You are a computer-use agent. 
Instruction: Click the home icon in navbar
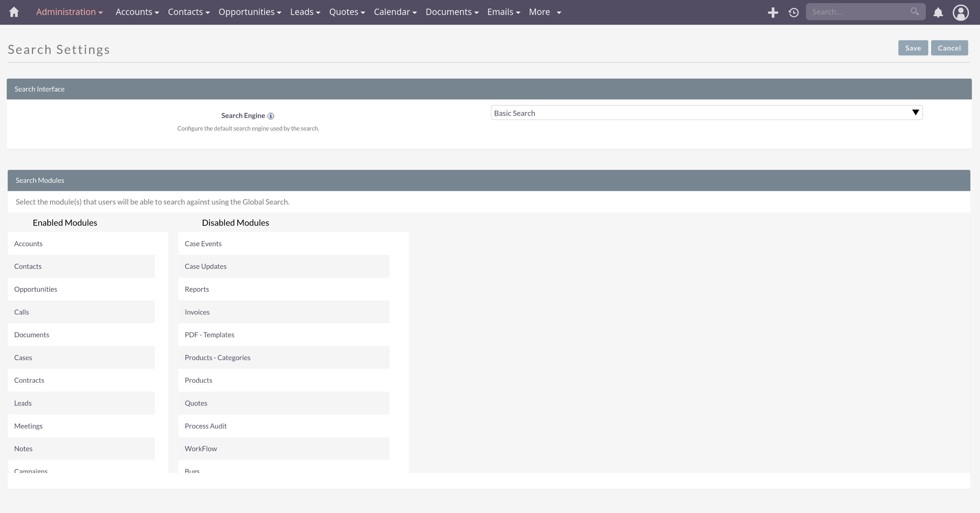click(14, 12)
